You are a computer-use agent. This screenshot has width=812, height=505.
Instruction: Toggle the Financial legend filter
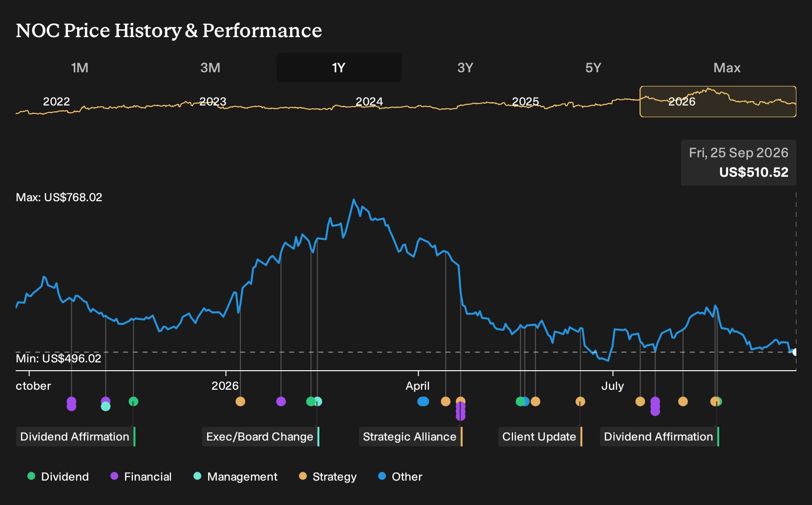pos(141,477)
